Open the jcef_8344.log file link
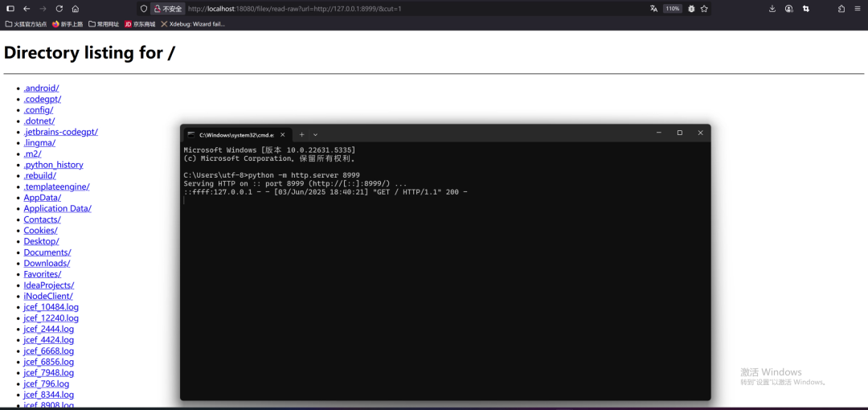868x410 pixels. tap(49, 395)
